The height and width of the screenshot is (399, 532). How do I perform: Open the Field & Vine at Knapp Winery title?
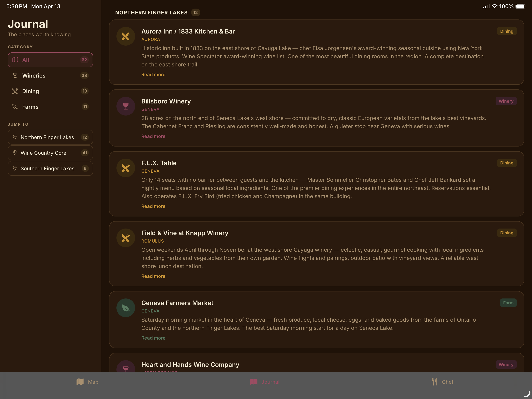[x=185, y=233]
